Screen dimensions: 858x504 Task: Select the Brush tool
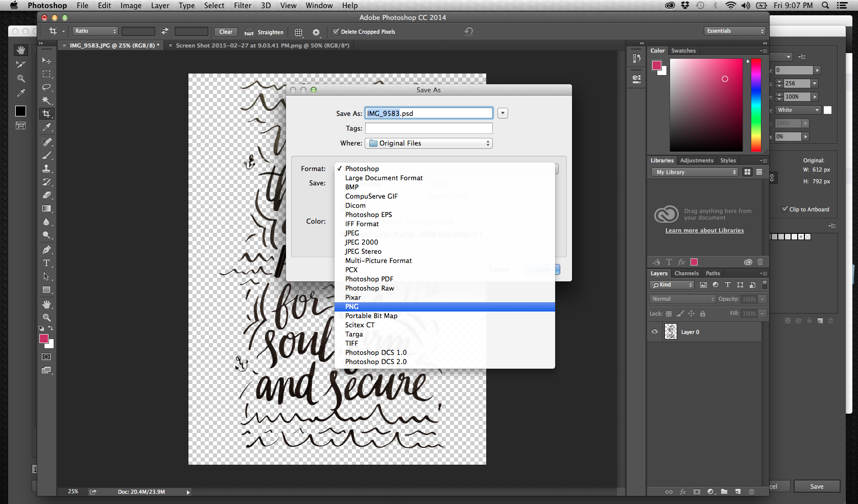[46, 155]
